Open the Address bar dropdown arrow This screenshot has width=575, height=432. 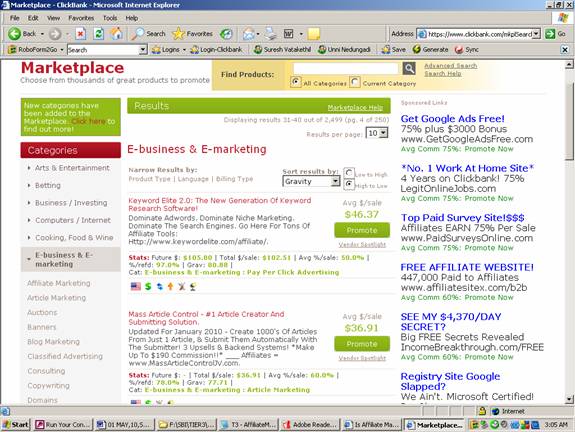536,34
